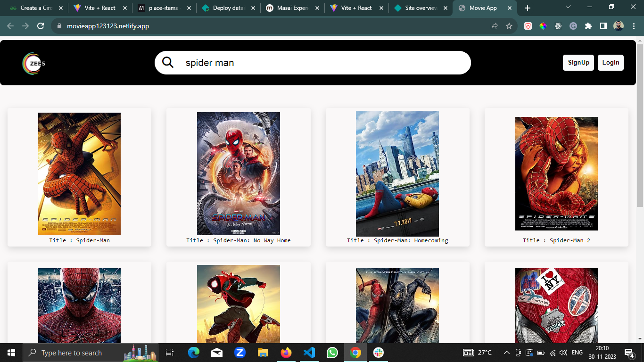Click the ZEE5 logo in header
Viewport: 644px width, 362px height.
pyautogui.click(x=33, y=63)
